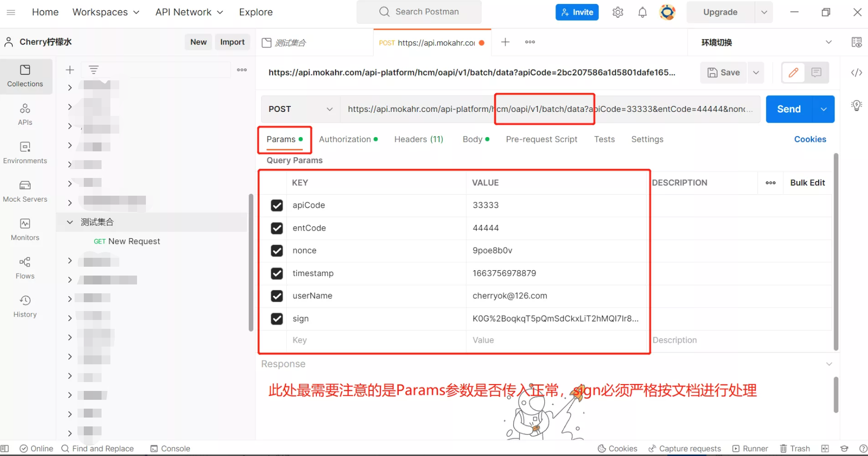Viewport: 868px width, 456px height.
Task: Click the Import button
Action: [x=232, y=42]
